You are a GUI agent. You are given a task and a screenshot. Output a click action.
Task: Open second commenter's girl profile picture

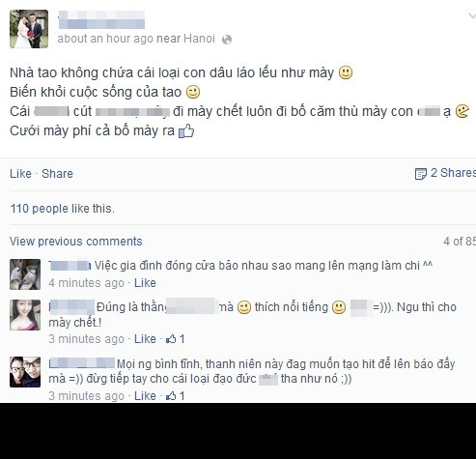[x=25, y=315]
